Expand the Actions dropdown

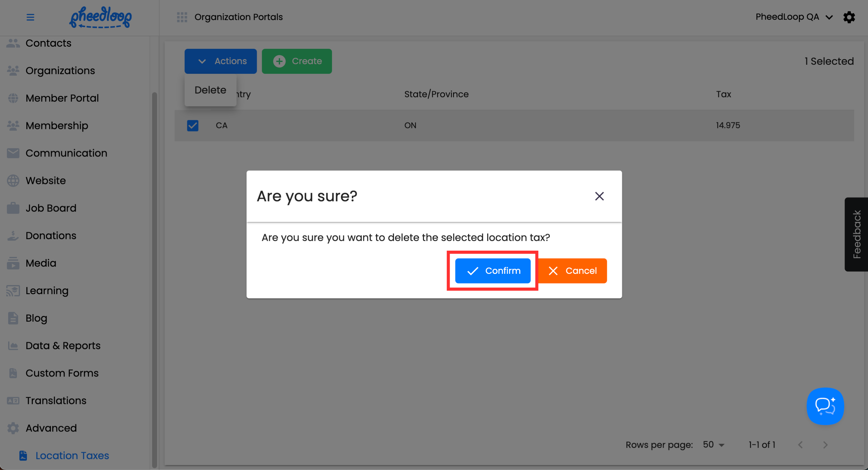[220, 61]
